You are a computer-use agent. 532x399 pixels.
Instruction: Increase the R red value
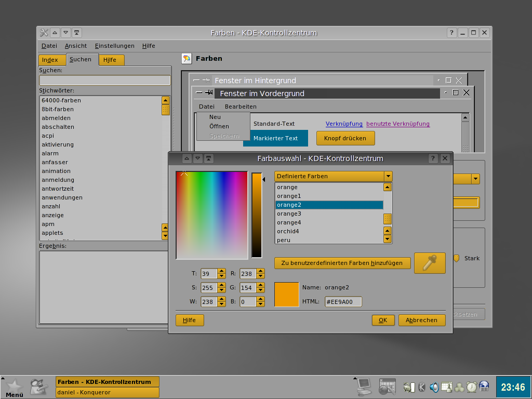point(261,271)
